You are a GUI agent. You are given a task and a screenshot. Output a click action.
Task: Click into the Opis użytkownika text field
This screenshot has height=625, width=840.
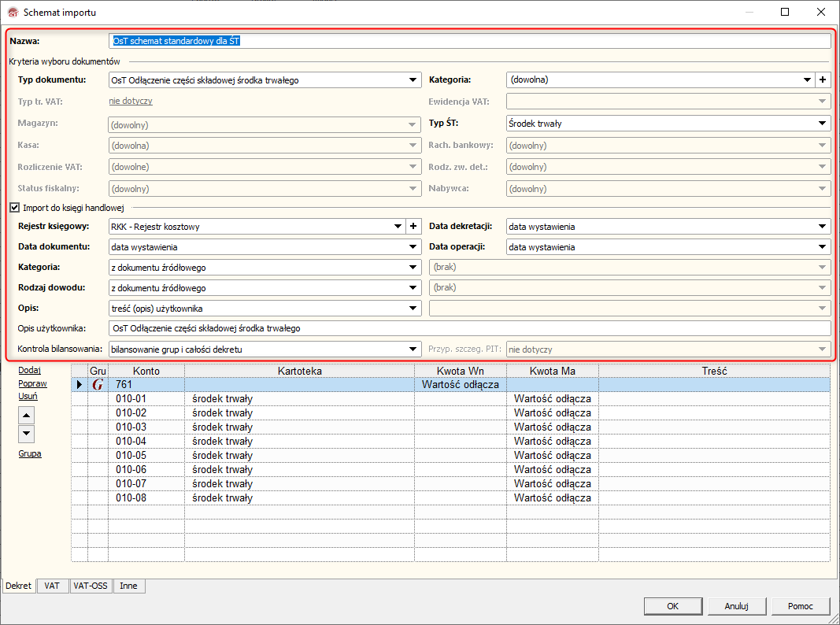point(469,328)
